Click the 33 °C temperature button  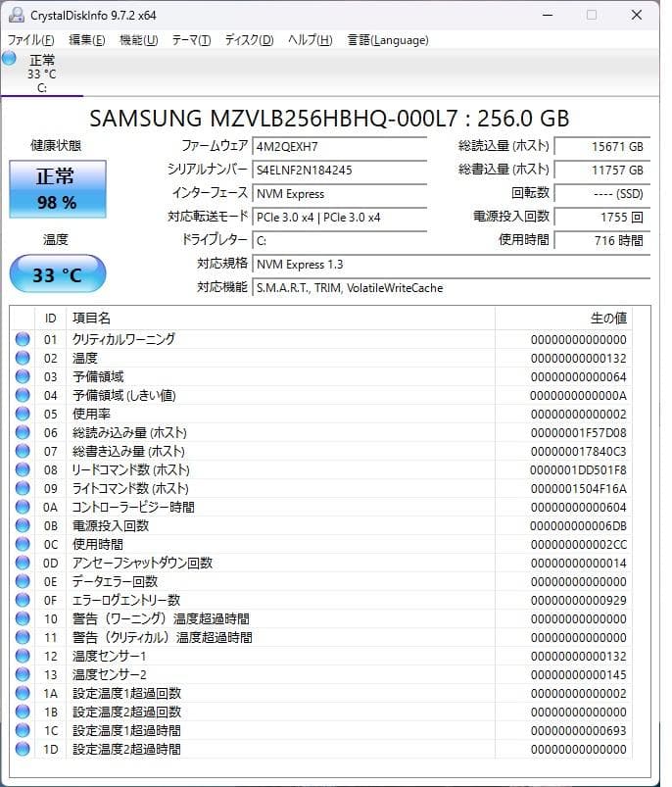(58, 274)
